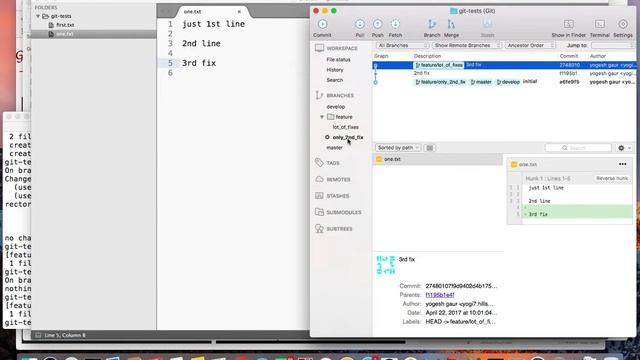Click the file search field
This screenshot has width=640, height=360.
coord(578,148)
